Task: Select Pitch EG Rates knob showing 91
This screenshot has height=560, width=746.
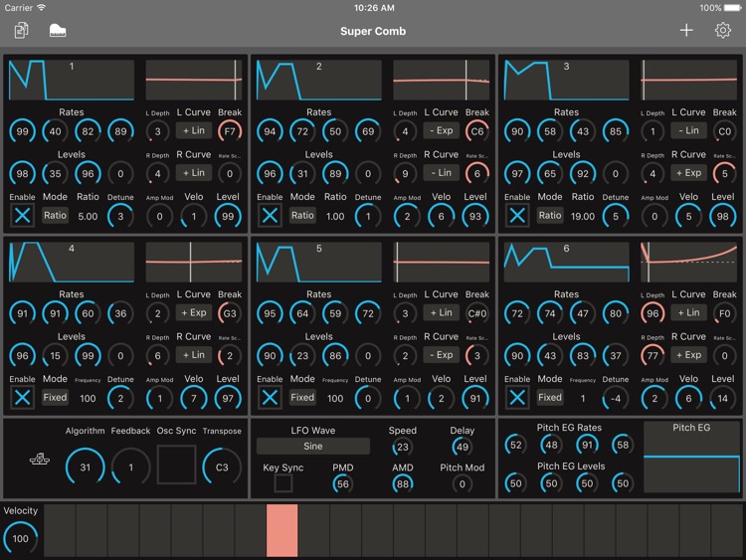Action: 587,445
